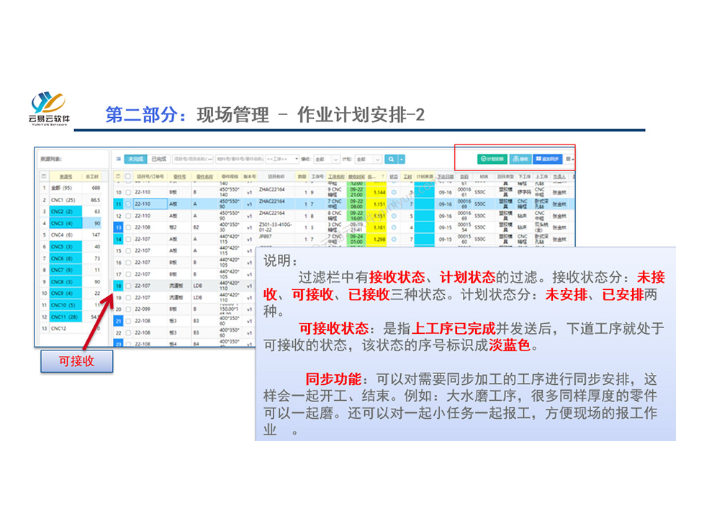704x528 pixels.
Task: Open the 计划 status 全部 dropdown
Action: pos(368,159)
